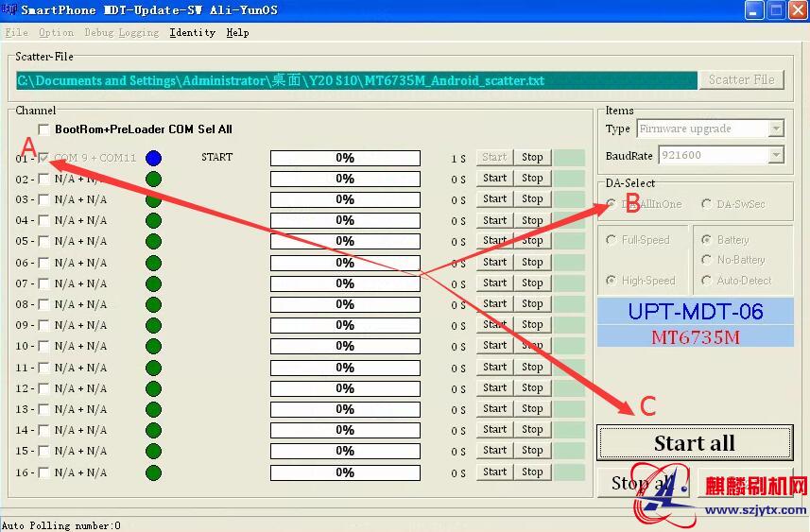Screen dimensions: 810x532
Task: Click the green status indicator for channel 16
Action: [153, 472]
